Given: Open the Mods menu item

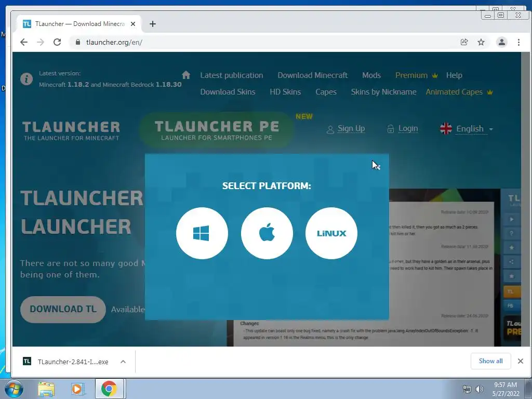Looking at the screenshot, I should (x=371, y=75).
